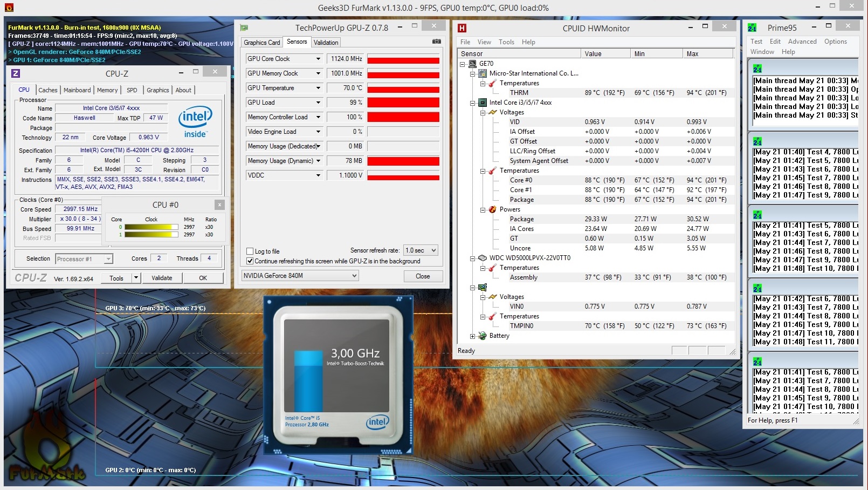The image size is (868, 490).
Task: Collapse the GE70 root tree node
Action: coord(463,64)
